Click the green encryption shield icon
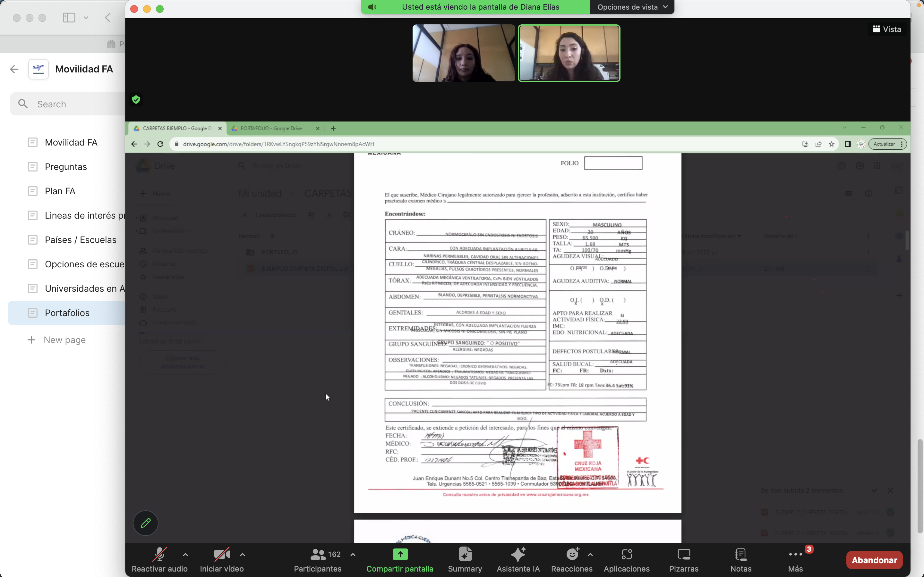This screenshot has height=577, width=924. coord(136,100)
